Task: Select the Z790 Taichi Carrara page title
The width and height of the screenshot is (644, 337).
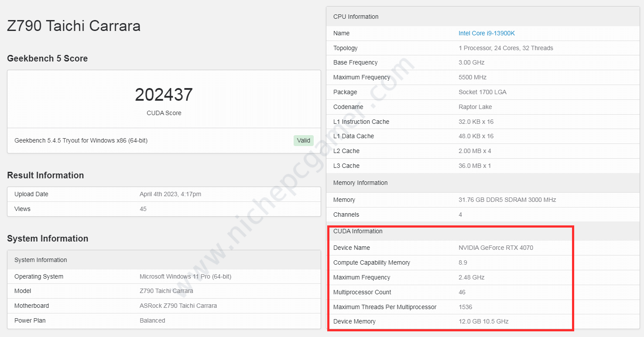Action: tap(74, 26)
